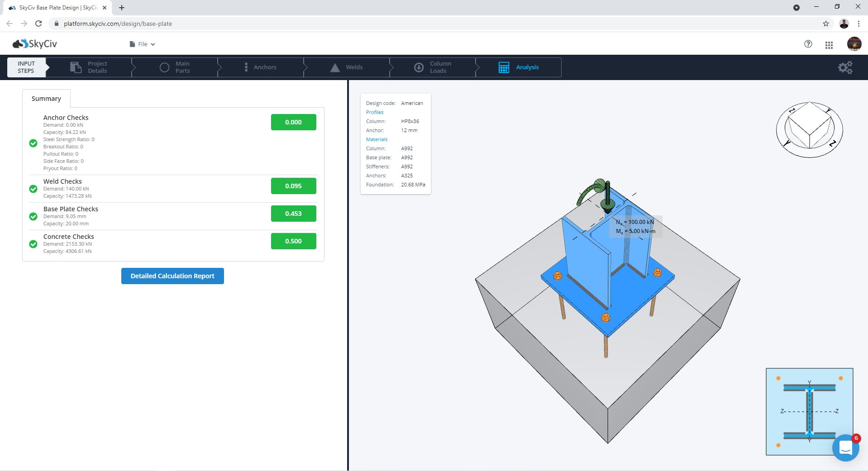The width and height of the screenshot is (868, 471).
Task: Click the user profile avatar
Action: point(854,44)
